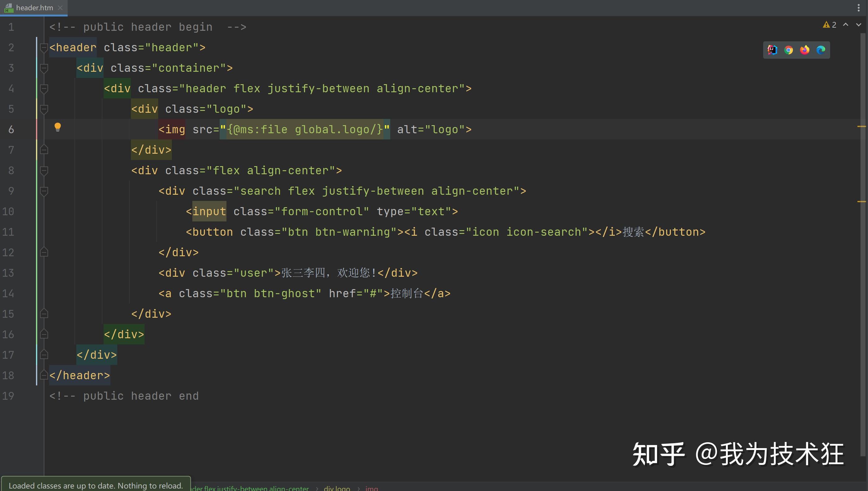The height and width of the screenshot is (491, 868).
Task: Click line number 6 in the gutter
Action: 11,129
